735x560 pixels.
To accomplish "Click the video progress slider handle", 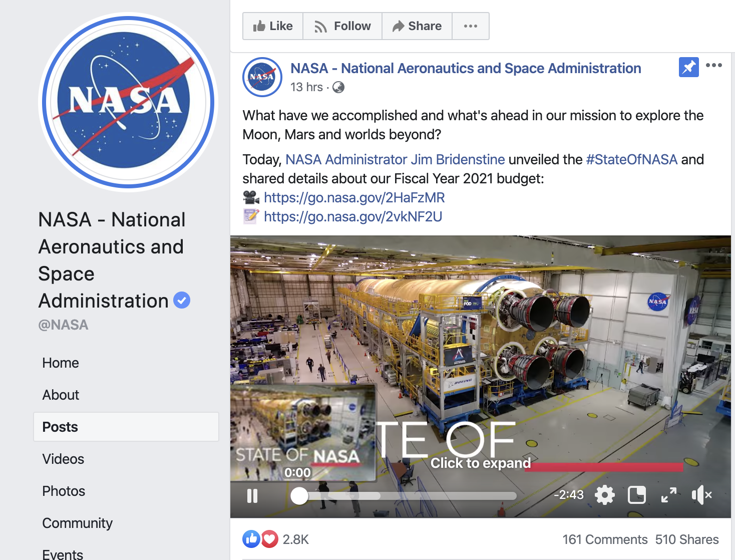I will pos(299,496).
